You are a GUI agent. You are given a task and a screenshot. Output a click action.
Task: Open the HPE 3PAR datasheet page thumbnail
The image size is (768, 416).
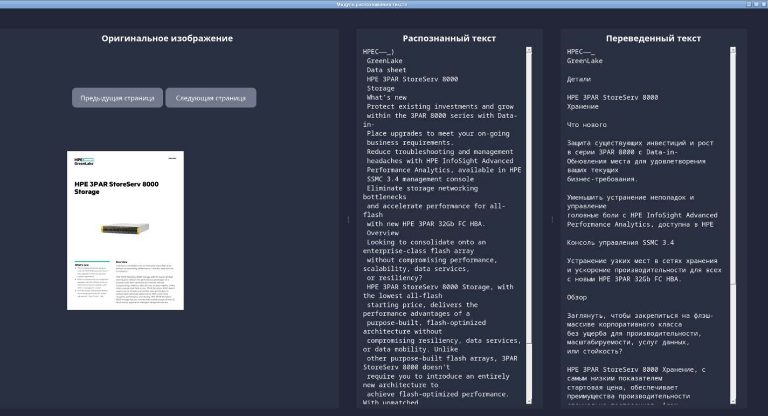click(x=125, y=230)
